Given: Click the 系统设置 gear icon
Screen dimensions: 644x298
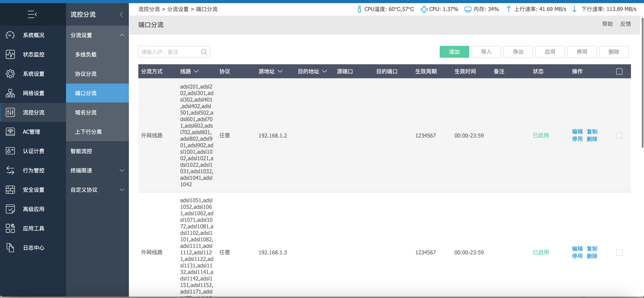Looking at the screenshot, I should click(10, 74).
